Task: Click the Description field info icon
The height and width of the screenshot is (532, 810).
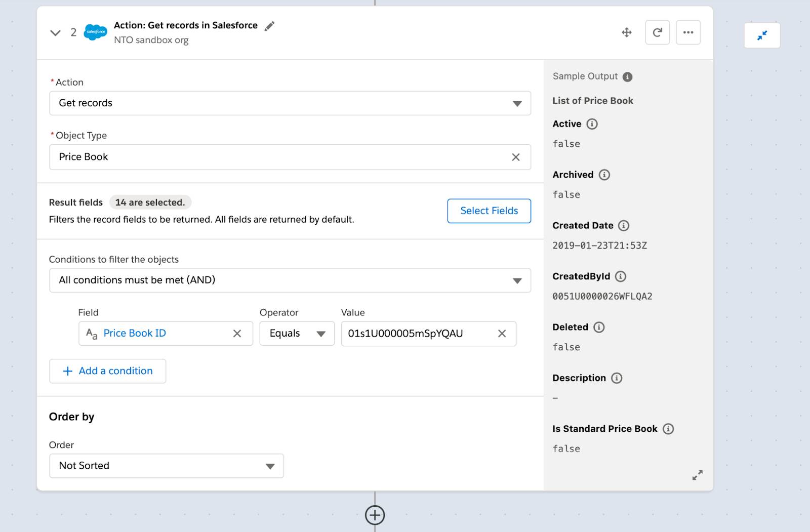Action: click(617, 378)
